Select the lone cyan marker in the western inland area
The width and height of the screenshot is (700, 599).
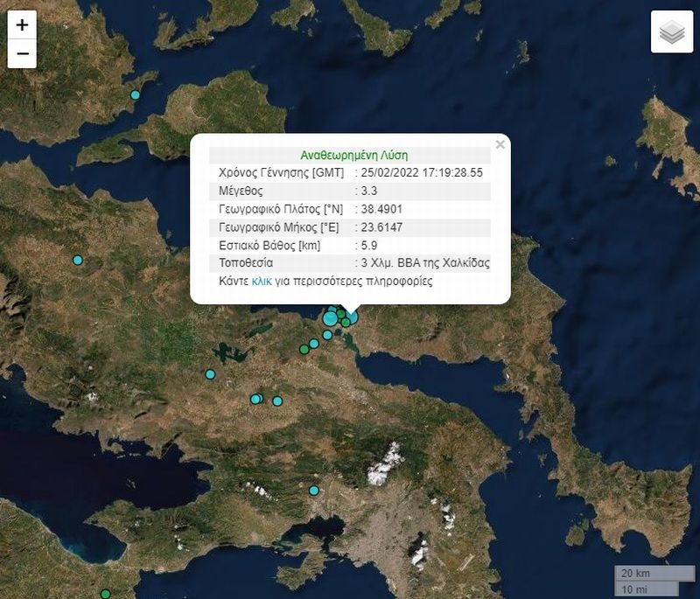click(77, 260)
